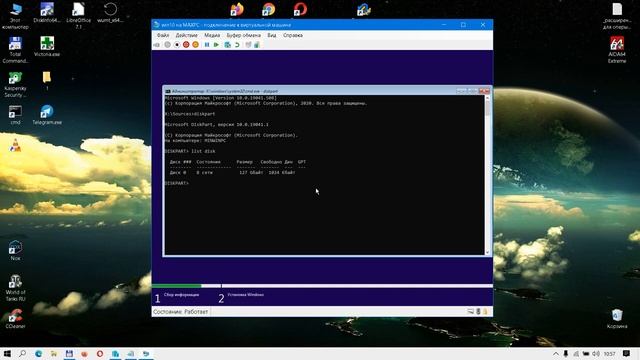The height and width of the screenshot is (360, 640).
Task: Open Total Commander desktop shortcut
Action: pos(16,50)
